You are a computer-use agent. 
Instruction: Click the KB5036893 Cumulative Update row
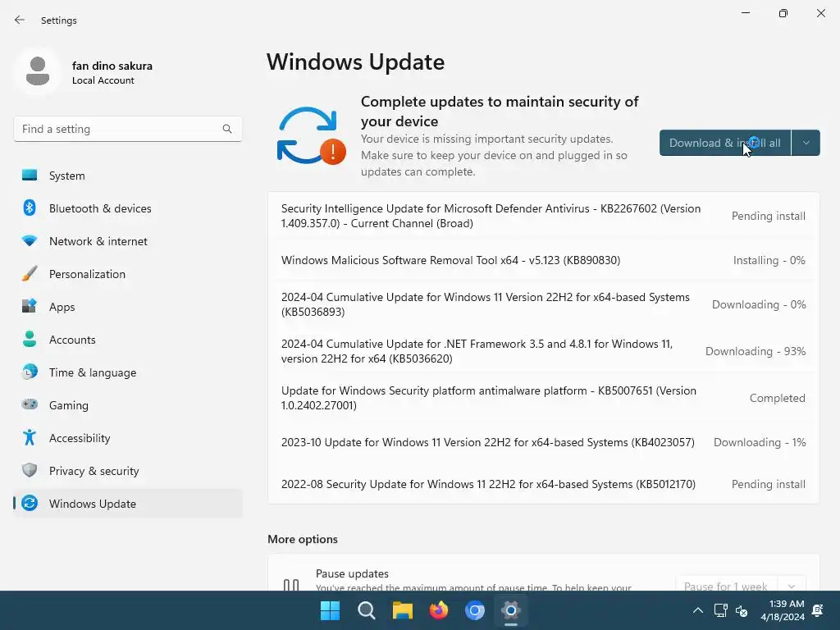tap(543, 304)
